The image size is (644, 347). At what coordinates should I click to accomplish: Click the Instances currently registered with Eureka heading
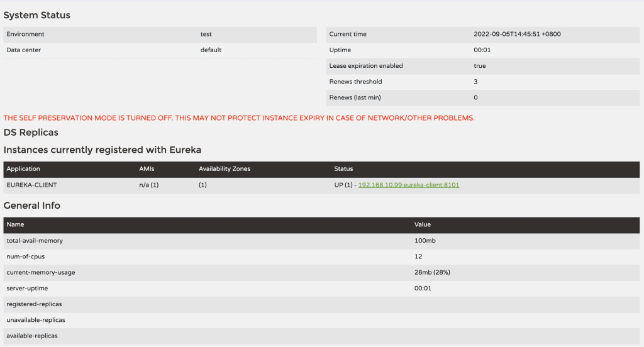[x=103, y=150]
